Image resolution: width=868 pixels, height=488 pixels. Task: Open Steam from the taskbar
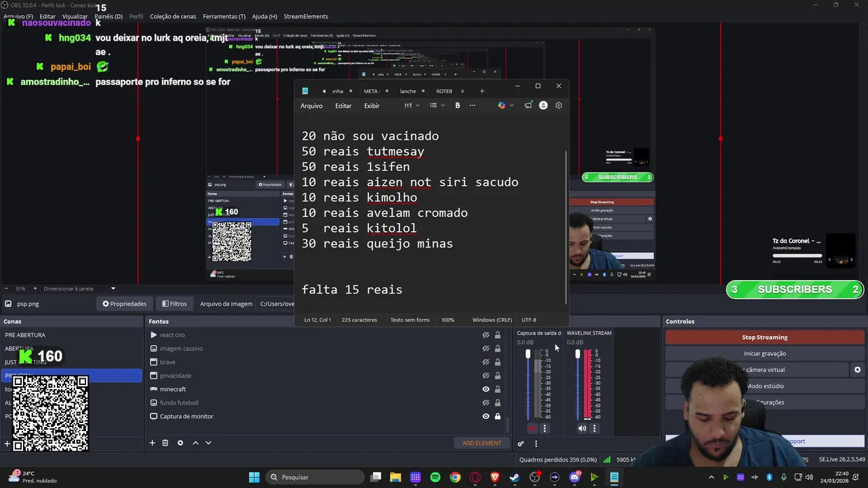coord(515,477)
